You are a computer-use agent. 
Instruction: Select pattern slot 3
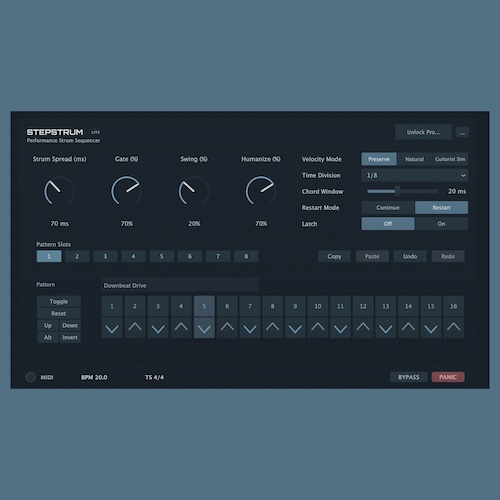click(105, 256)
